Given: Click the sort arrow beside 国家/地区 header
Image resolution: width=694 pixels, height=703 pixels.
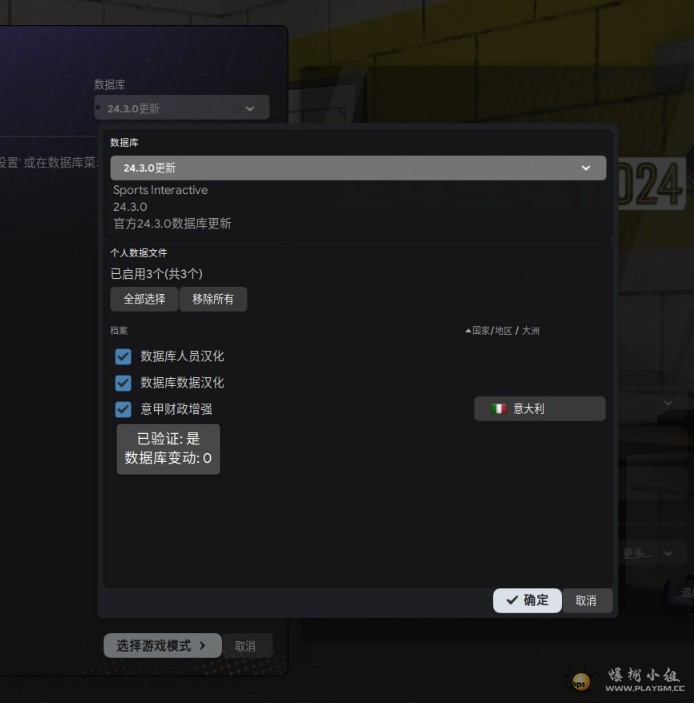Looking at the screenshot, I should click(467, 331).
